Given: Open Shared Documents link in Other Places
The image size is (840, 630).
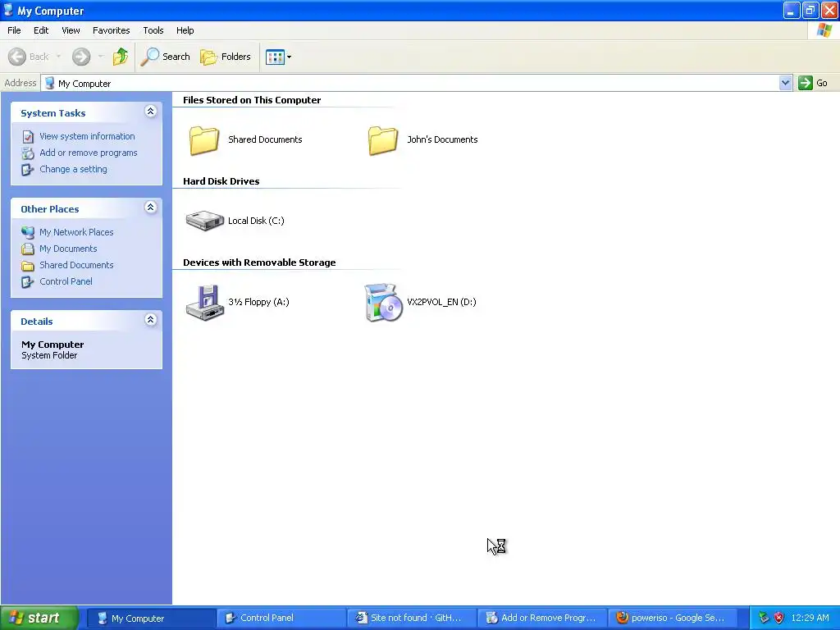Looking at the screenshot, I should click(x=76, y=265).
